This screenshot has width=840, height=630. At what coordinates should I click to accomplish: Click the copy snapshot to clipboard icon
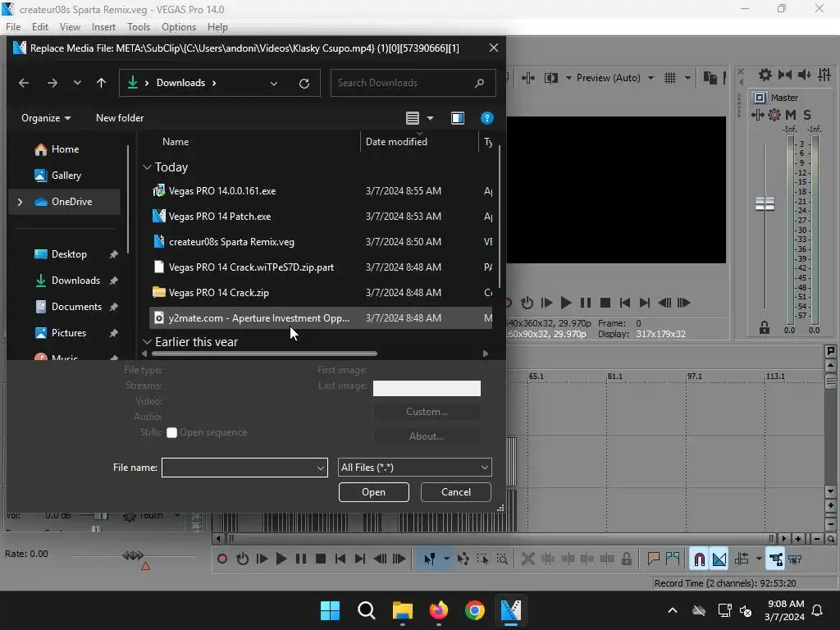tap(710, 78)
